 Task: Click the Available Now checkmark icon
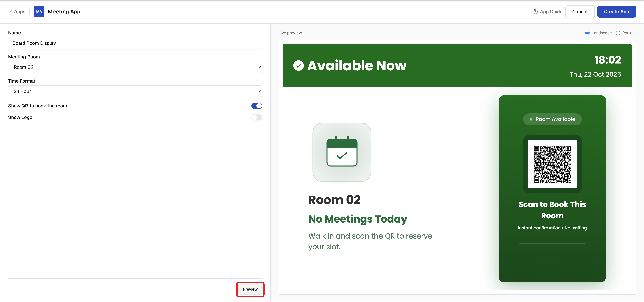298,66
